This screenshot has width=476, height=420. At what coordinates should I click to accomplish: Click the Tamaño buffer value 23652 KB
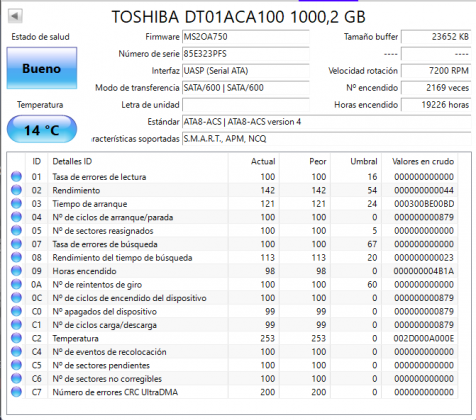pos(436,37)
